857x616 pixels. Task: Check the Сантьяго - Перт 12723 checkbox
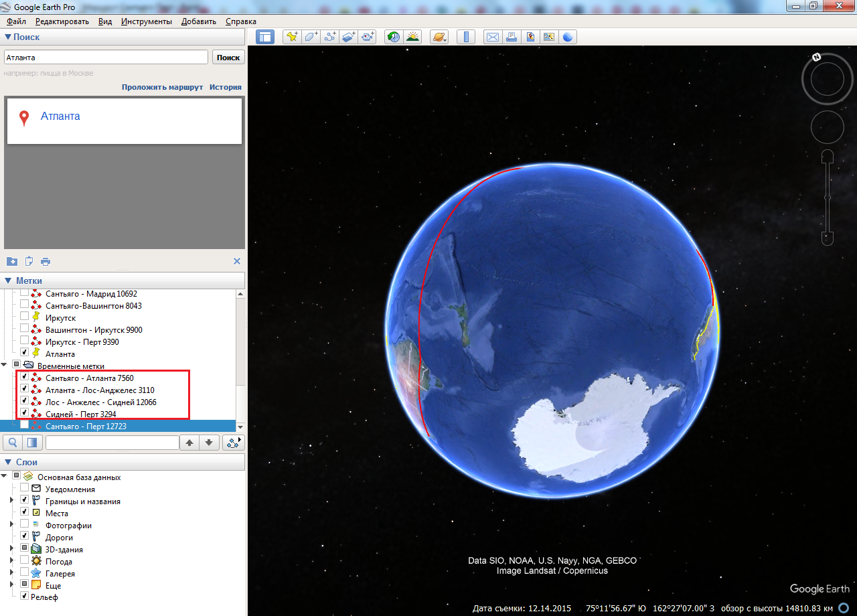click(x=25, y=426)
